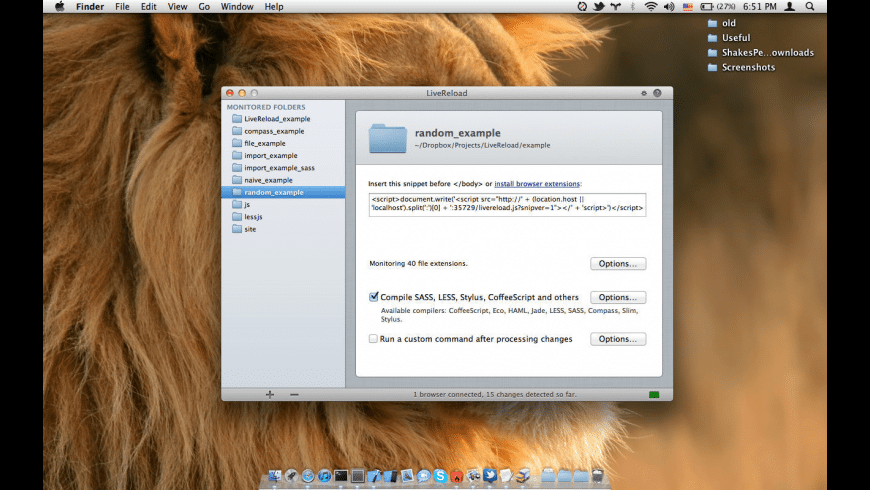
Task: Open the ShakesPe...ownloads desktop folder
Action: point(761,53)
